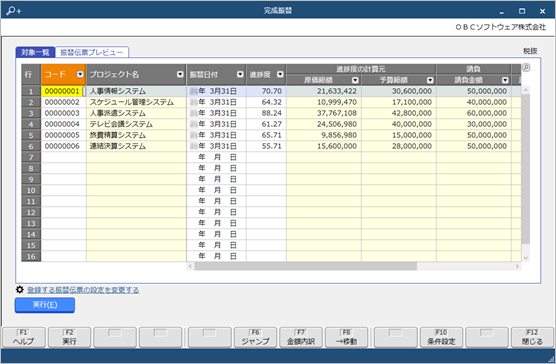
Task: Click progress value 61.27
Action: tap(272, 124)
